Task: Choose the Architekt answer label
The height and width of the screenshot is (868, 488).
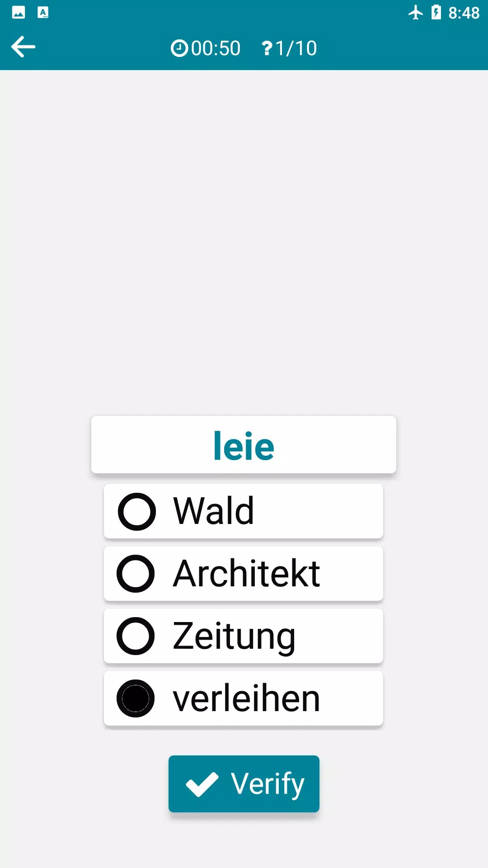Action: [247, 574]
